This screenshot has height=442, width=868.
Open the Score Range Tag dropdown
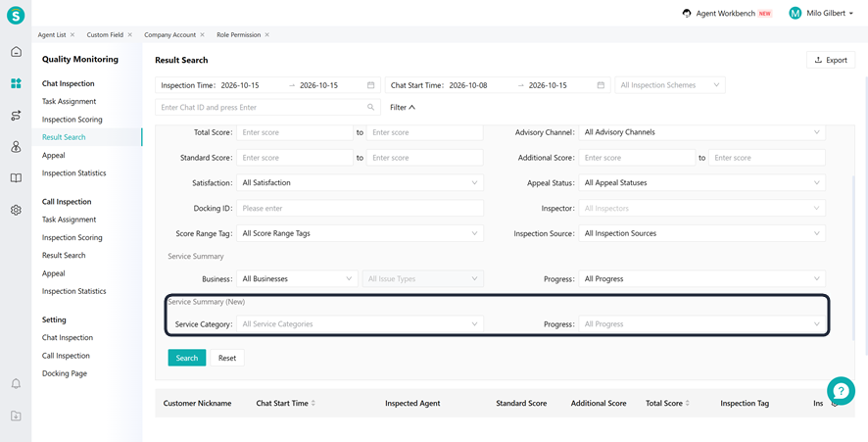360,233
